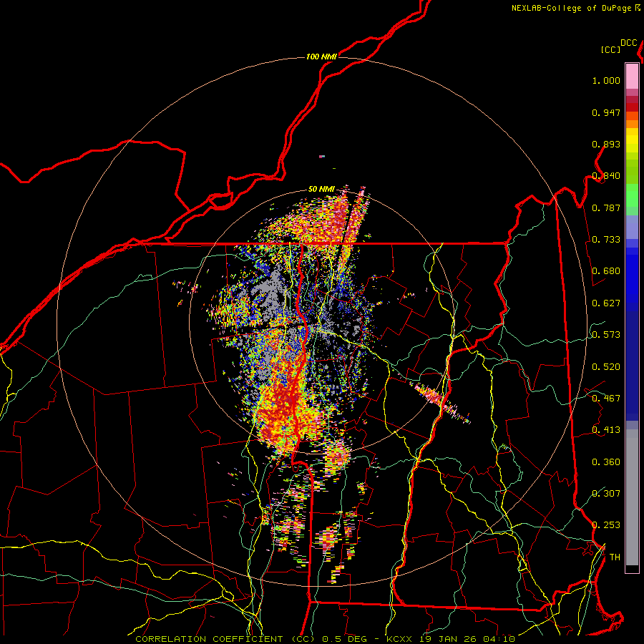The image size is (644, 644).
Task: Click the "0.680" scale value
Action: click(606, 271)
